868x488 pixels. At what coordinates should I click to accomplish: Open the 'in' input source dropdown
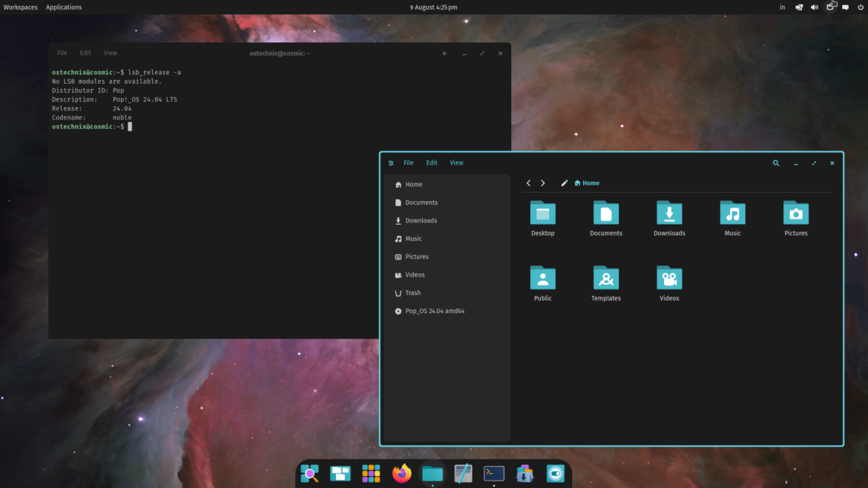[782, 7]
